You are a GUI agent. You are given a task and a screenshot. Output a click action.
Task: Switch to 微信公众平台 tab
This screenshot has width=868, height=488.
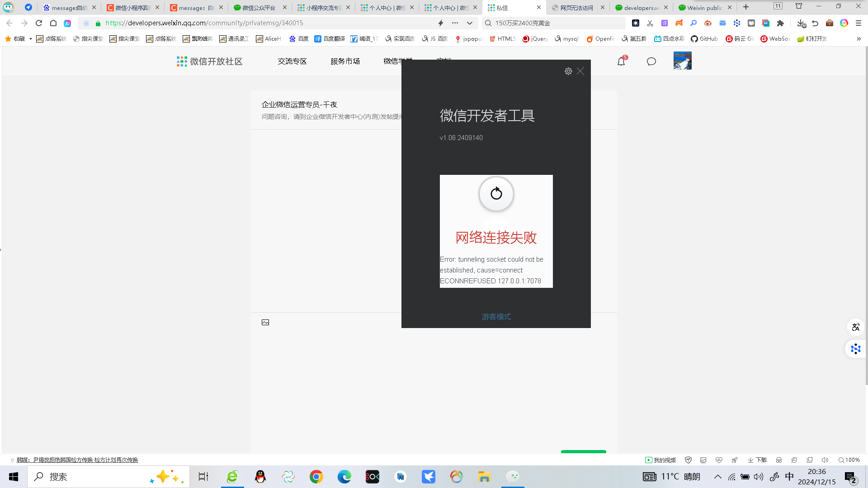(x=259, y=8)
